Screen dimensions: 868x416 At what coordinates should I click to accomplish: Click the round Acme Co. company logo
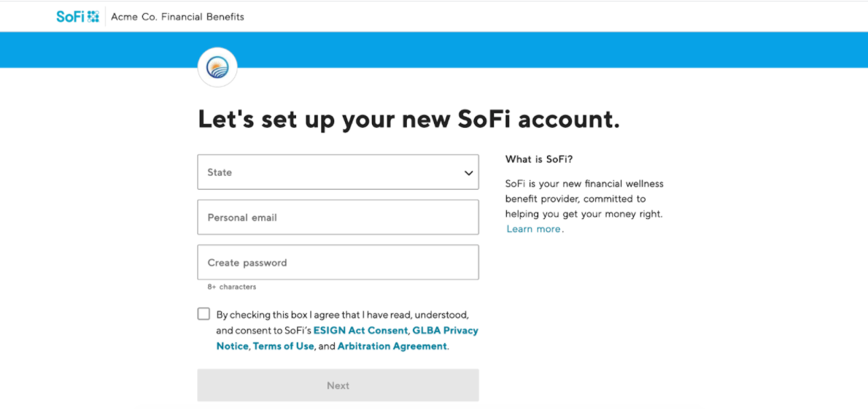tap(217, 68)
